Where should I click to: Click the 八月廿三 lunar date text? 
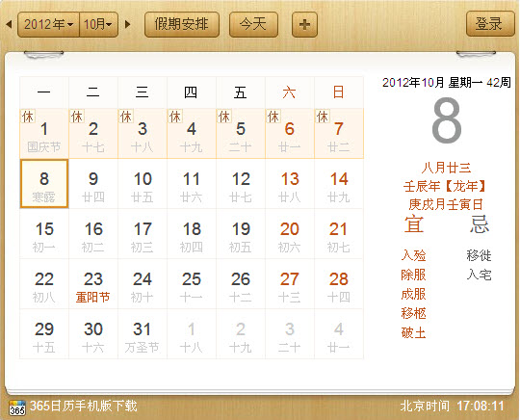447,168
